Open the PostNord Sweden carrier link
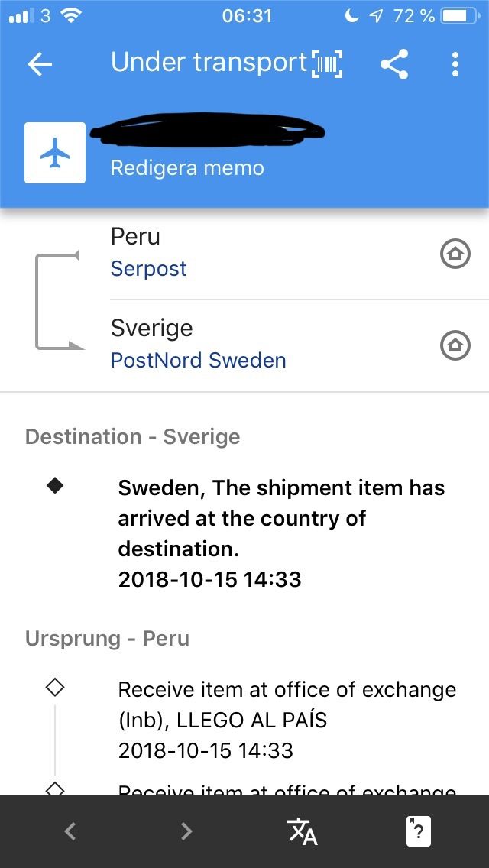The width and height of the screenshot is (489, 868). coord(199,361)
